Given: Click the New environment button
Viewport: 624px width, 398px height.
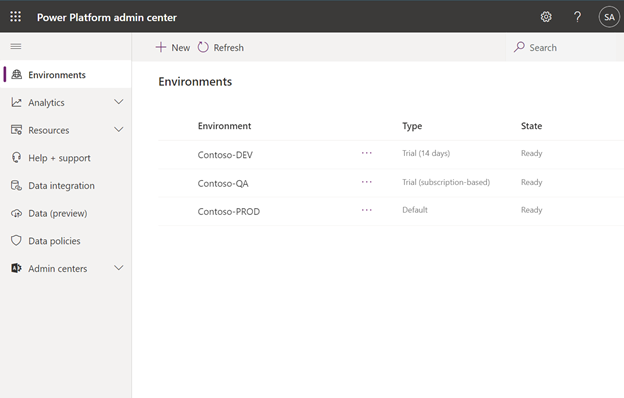Looking at the screenshot, I should (173, 47).
